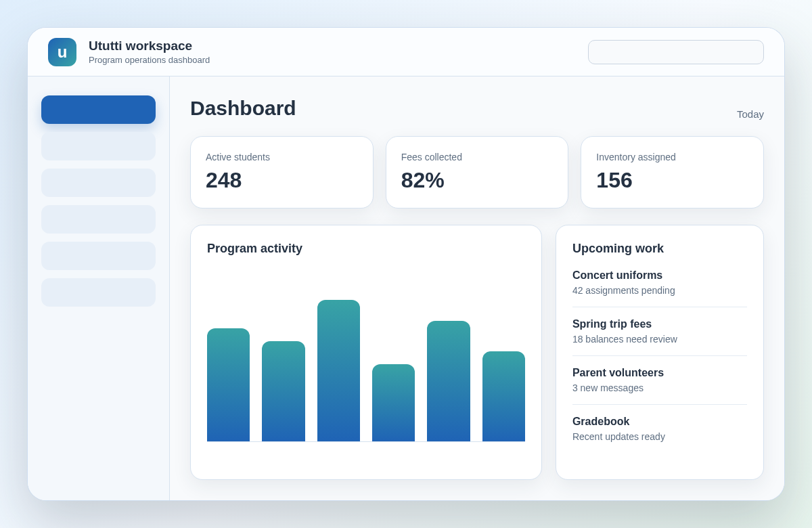
Task: Select the highlighted blue sidebar item
Action: coord(98,110)
